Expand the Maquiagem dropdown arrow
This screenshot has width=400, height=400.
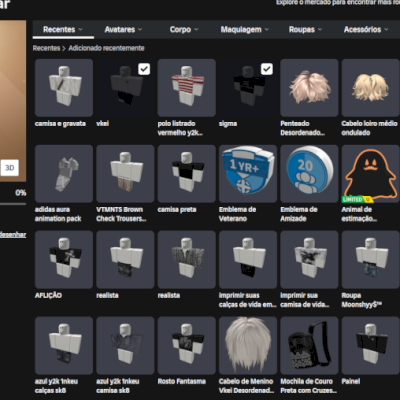click(x=267, y=30)
